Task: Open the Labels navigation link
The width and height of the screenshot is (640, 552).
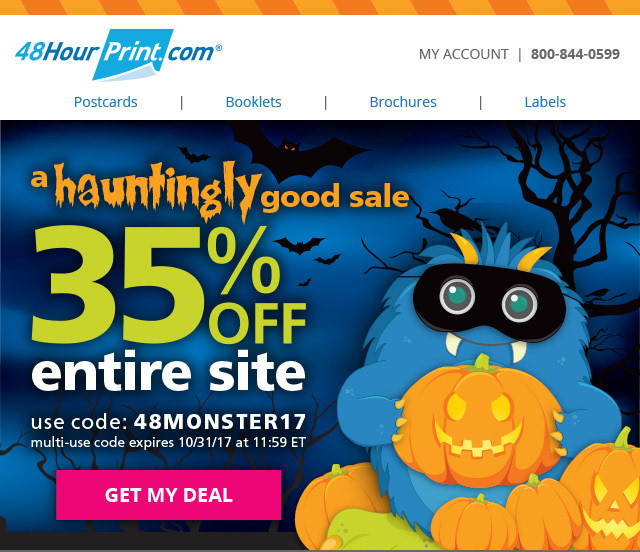Action: pos(545,102)
